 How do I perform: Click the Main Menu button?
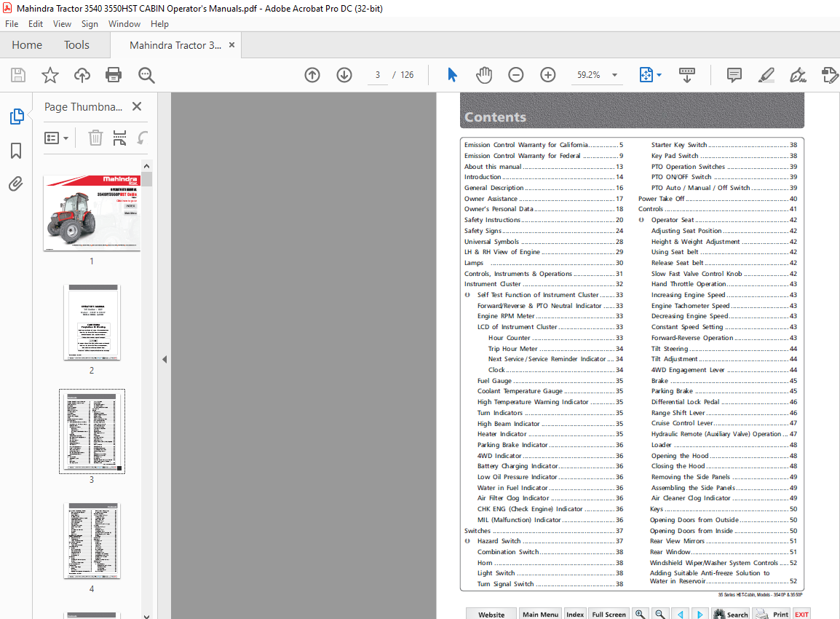pos(540,614)
